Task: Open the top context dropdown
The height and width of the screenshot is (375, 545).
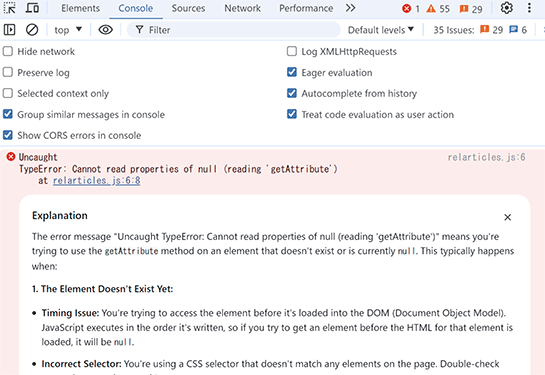Action: coord(68,30)
